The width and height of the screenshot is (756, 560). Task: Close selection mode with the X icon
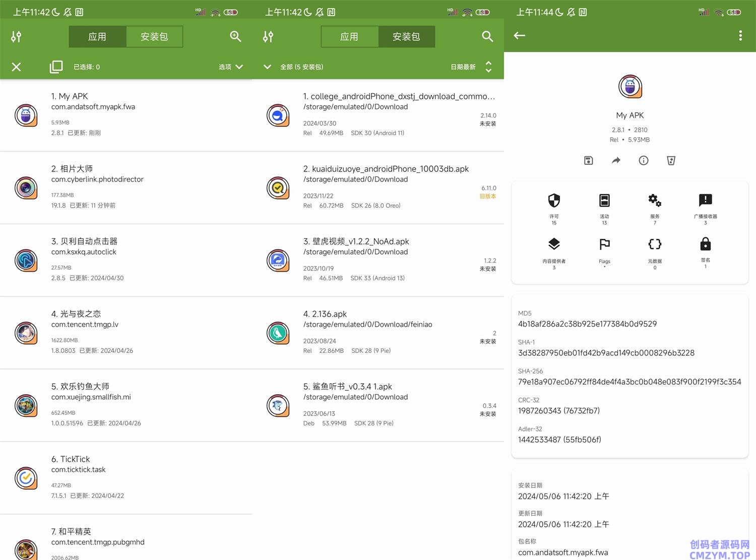pyautogui.click(x=16, y=67)
